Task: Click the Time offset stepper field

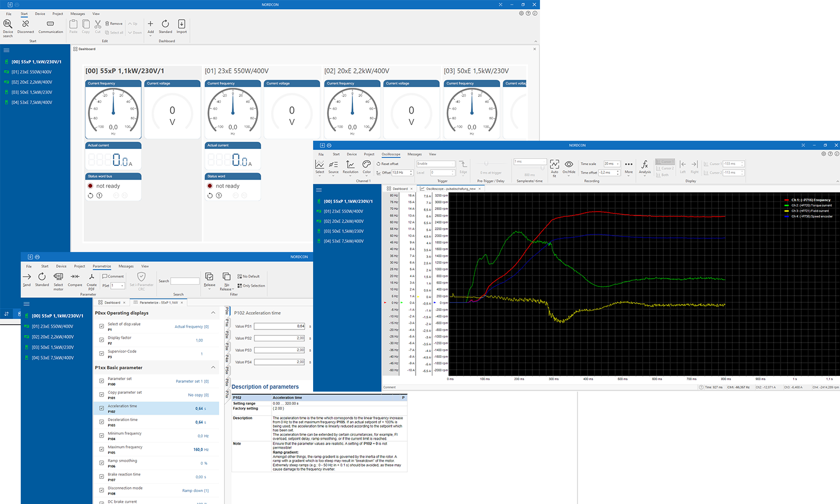Action: tap(609, 172)
